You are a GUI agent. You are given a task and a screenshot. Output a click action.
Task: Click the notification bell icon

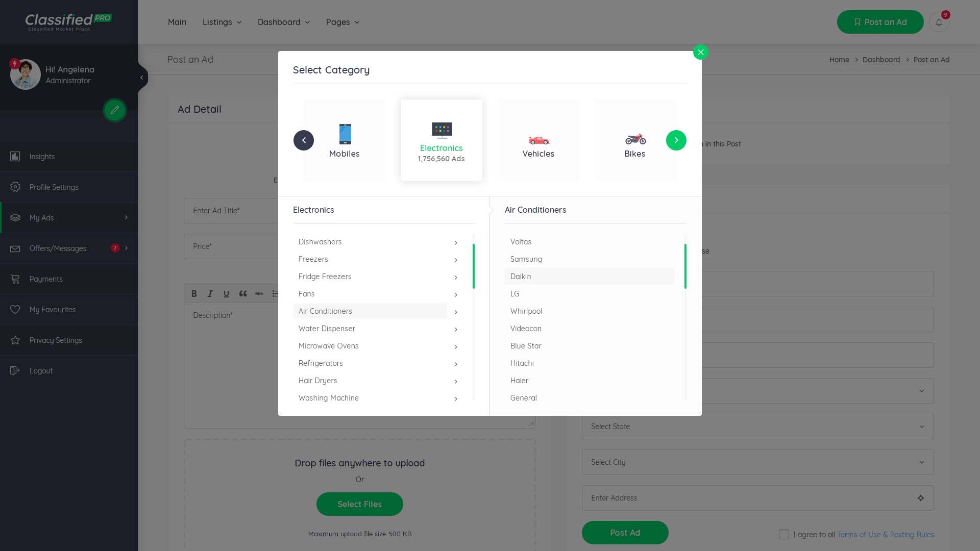[x=939, y=22]
